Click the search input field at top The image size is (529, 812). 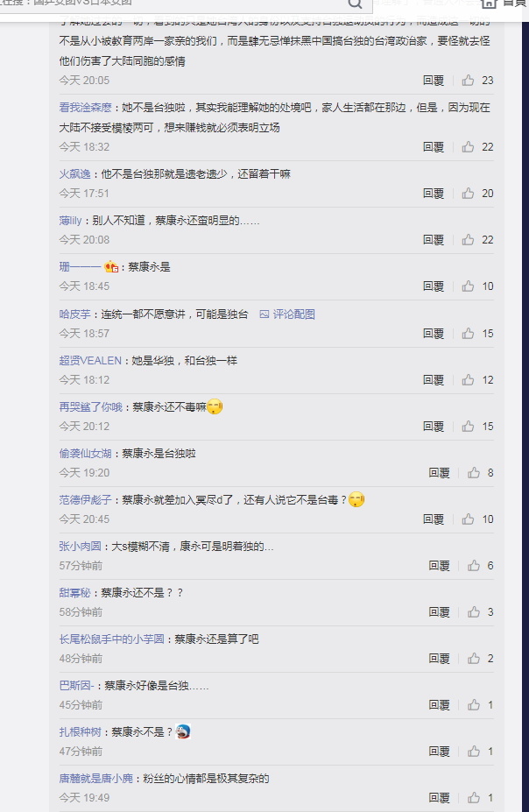click(x=171, y=4)
